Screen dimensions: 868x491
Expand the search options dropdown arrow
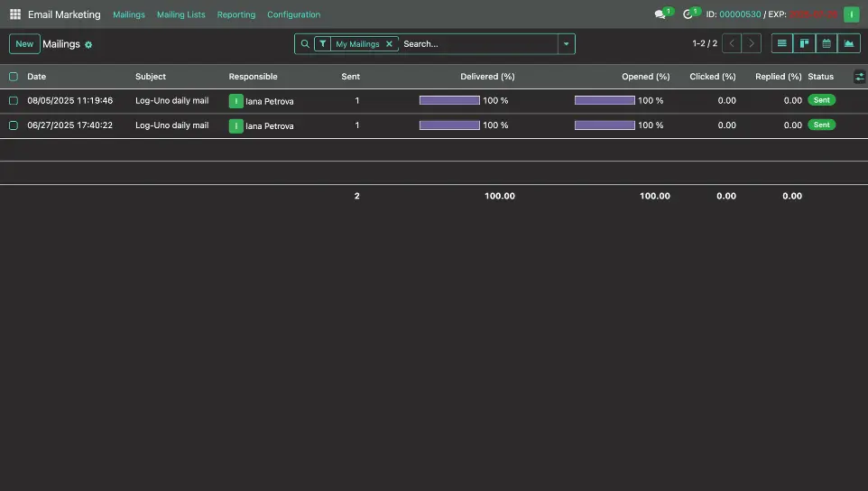tap(566, 43)
